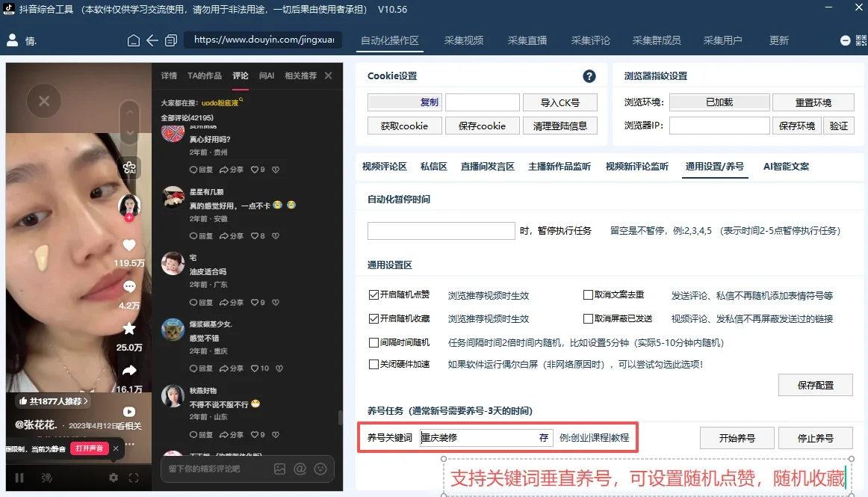Click the 保存cookie button
Screen dimensions: 868x497
pyautogui.click(x=482, y=126)
